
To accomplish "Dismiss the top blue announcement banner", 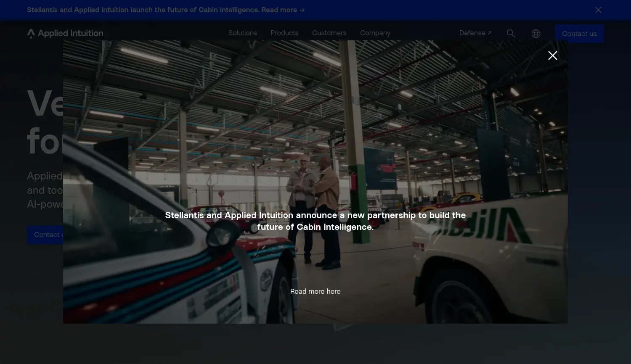I will [x=598, y=10].
